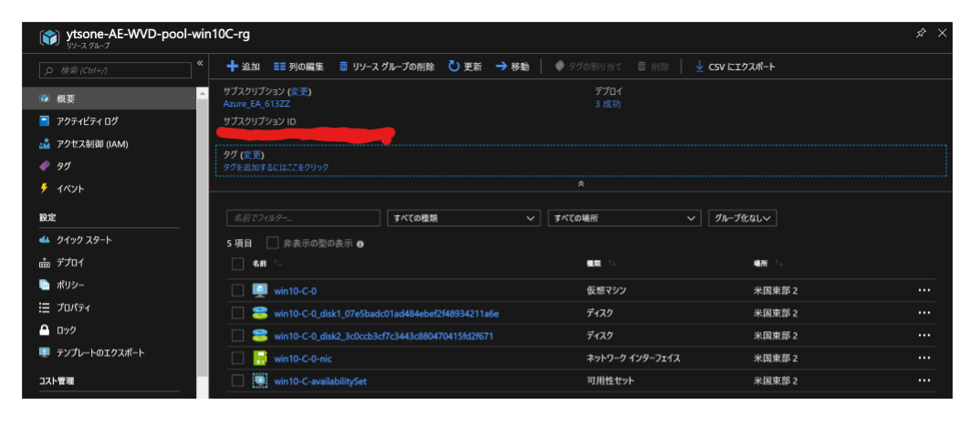Collapse the left menu with chevron
The width and height of the screenshot is (980, 426).
pyautogui.click(x=200, y=63)
